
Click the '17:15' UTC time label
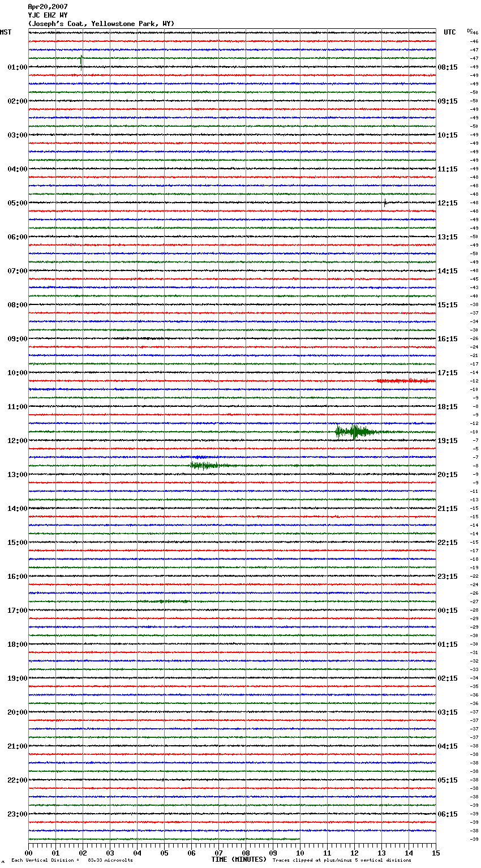448,373
